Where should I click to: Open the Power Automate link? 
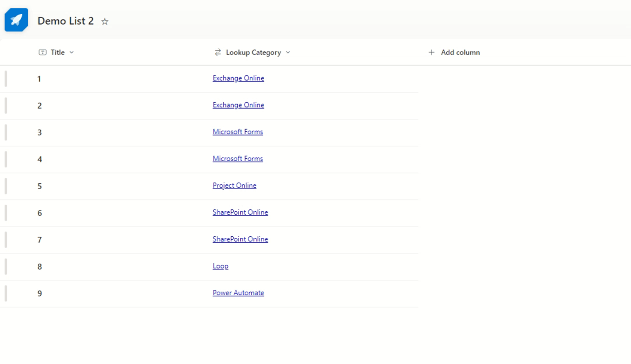click(238, 293)
